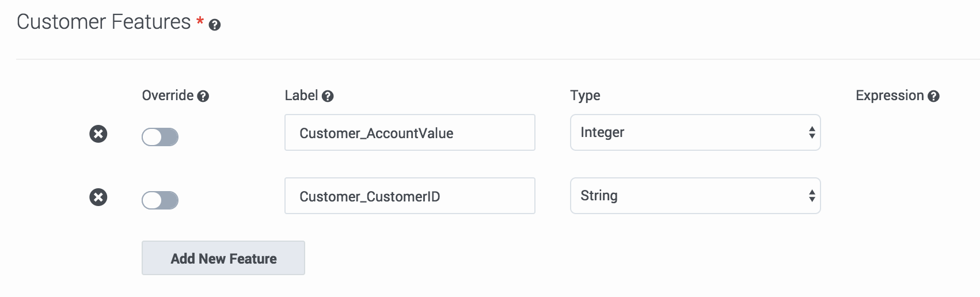Enable Override for Customer_AccountValue

click(x=160, y=137)
